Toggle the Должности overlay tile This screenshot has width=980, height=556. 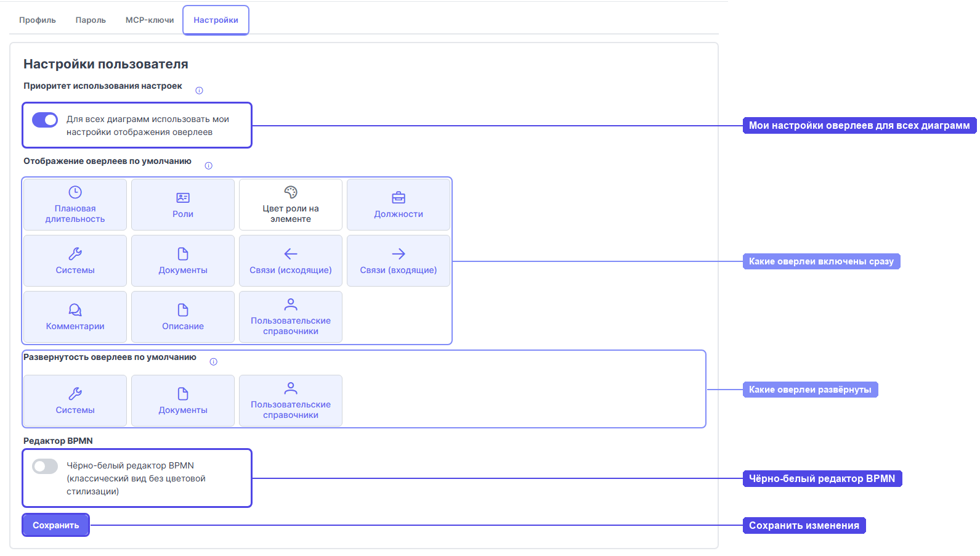tap(399, 205)
